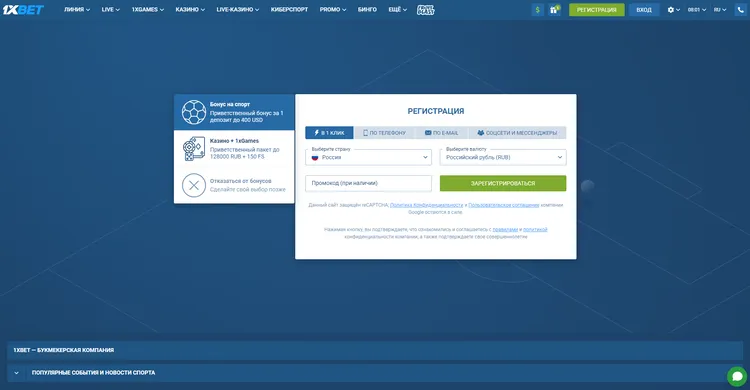Click the green РЕГИСТРАЦИЯ header button
Viewport: 750px width, 390px height.
(596, 10)
